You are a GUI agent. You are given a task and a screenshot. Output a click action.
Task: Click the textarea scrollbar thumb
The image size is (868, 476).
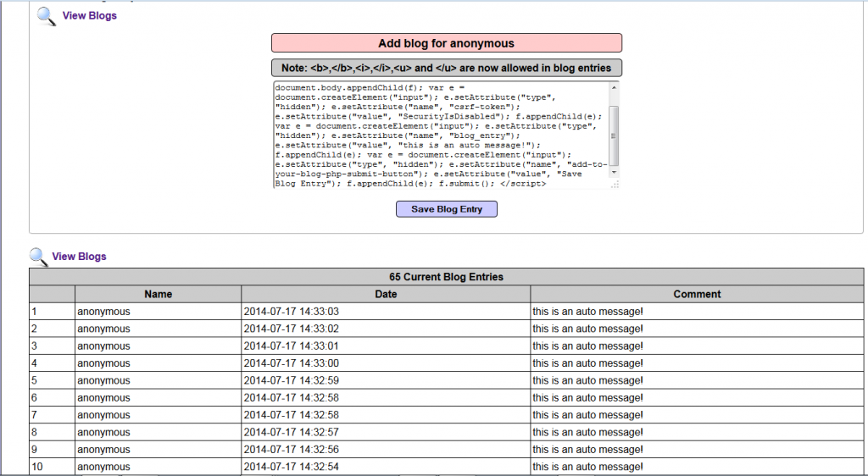pyautogui.click(x=614, y=136)
